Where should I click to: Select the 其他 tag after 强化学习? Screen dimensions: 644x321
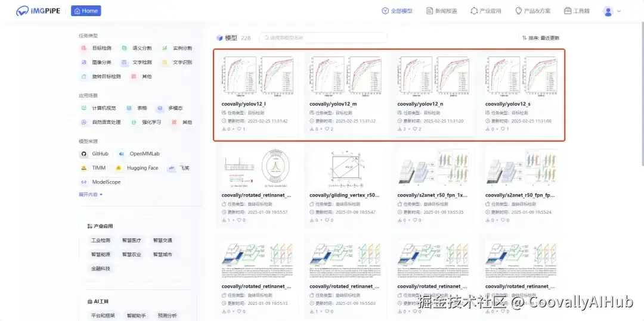click(182, 122)
